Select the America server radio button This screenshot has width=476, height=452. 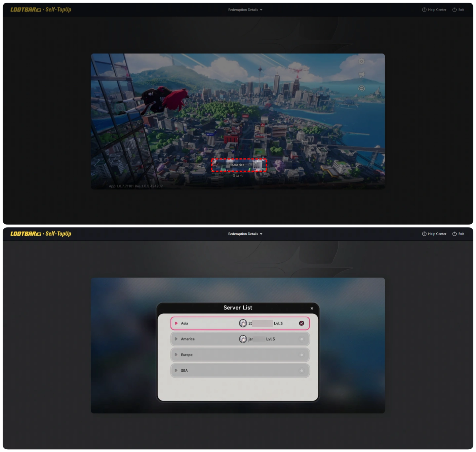point(301,339)
